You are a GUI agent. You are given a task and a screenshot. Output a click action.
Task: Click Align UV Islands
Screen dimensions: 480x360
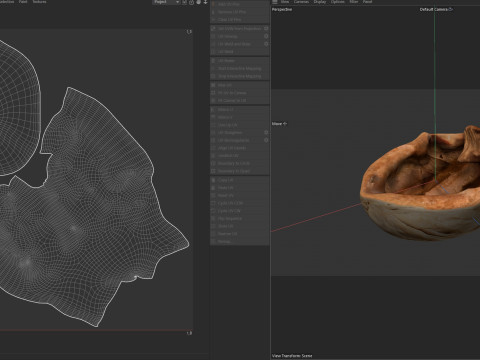(x=239, y=148)
